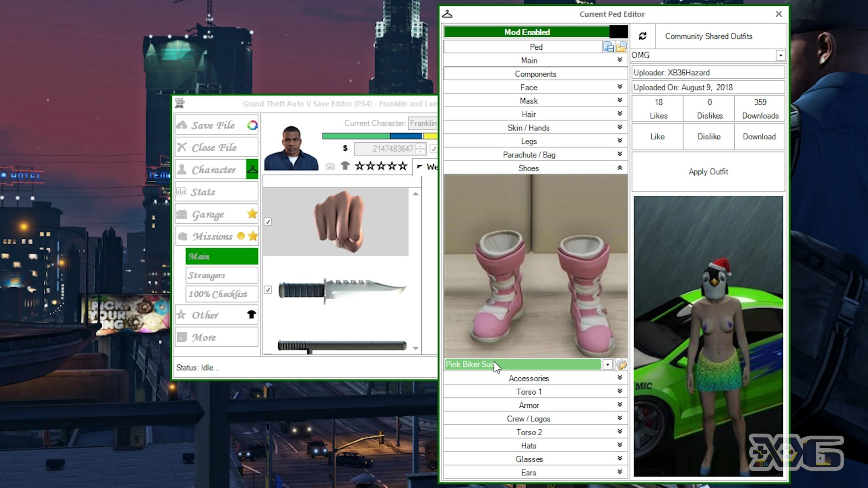Expand the Hats section
868x488 pixels.
(535, 446)
